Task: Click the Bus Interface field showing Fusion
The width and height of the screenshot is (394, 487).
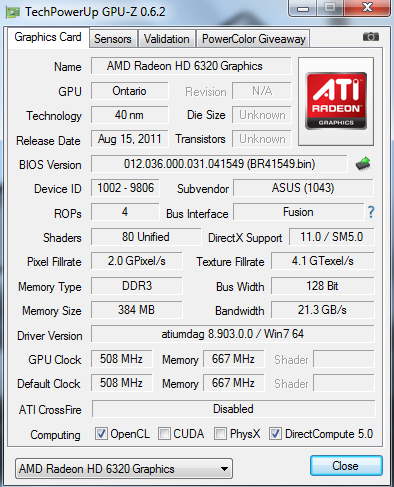Action: (298, 212)
